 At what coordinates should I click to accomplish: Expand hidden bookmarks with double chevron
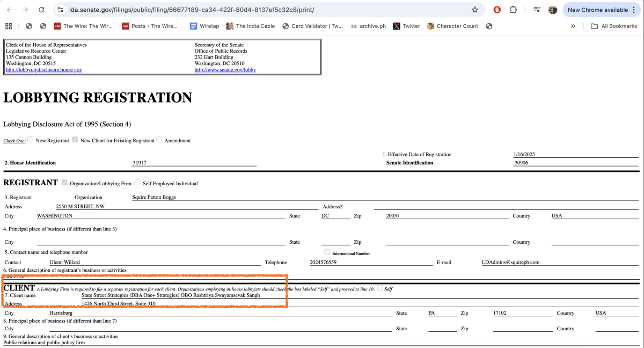(573, 26)
